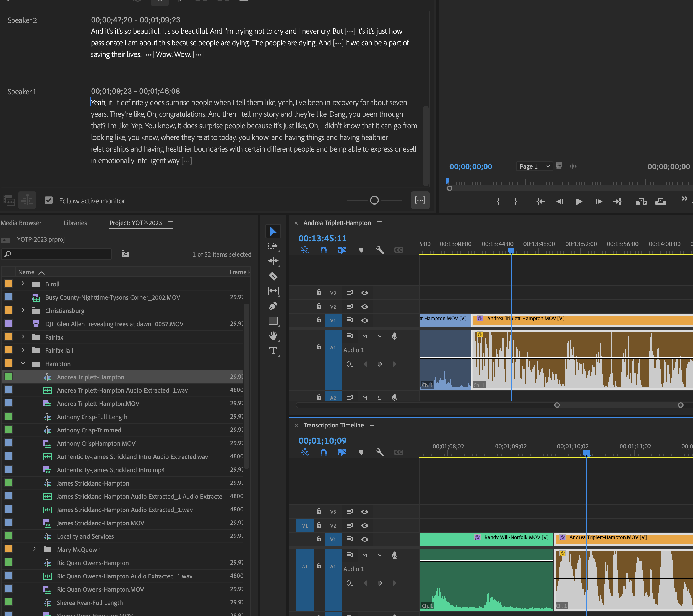Collapse the Hampton bin in the project panel
Image resolution: width=693 pixels, height=616 pixels.
[23, 363]
